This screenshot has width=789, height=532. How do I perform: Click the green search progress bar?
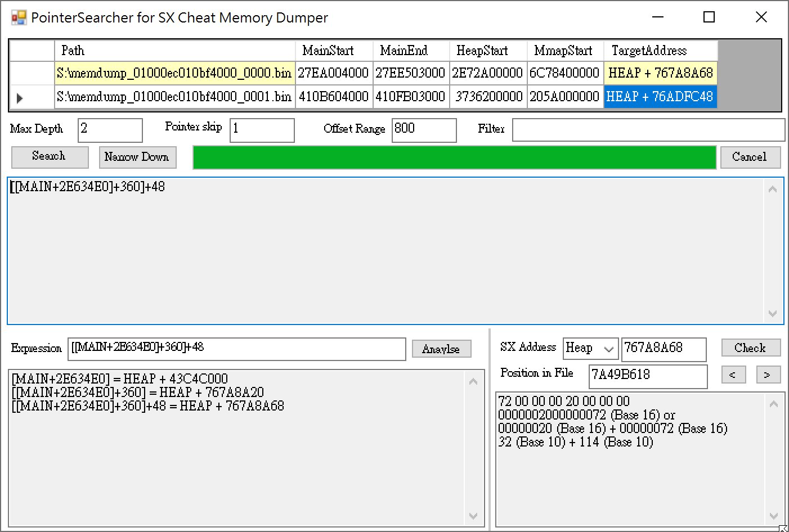coord(454,157)
